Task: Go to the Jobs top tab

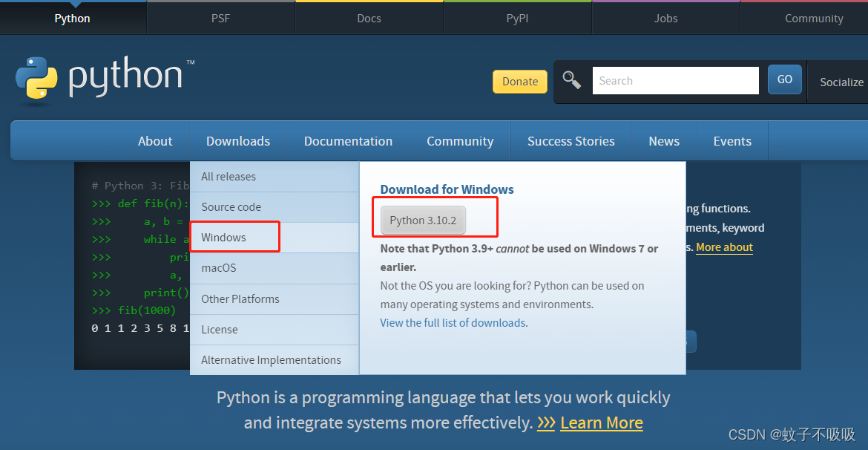Action: tap(666, 19)
